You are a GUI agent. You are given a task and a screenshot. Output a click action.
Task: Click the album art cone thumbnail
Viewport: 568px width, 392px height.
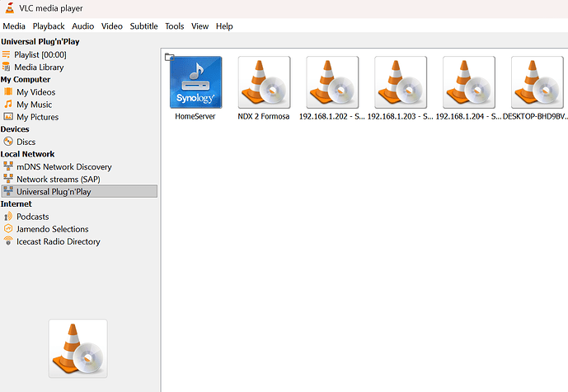78,348
